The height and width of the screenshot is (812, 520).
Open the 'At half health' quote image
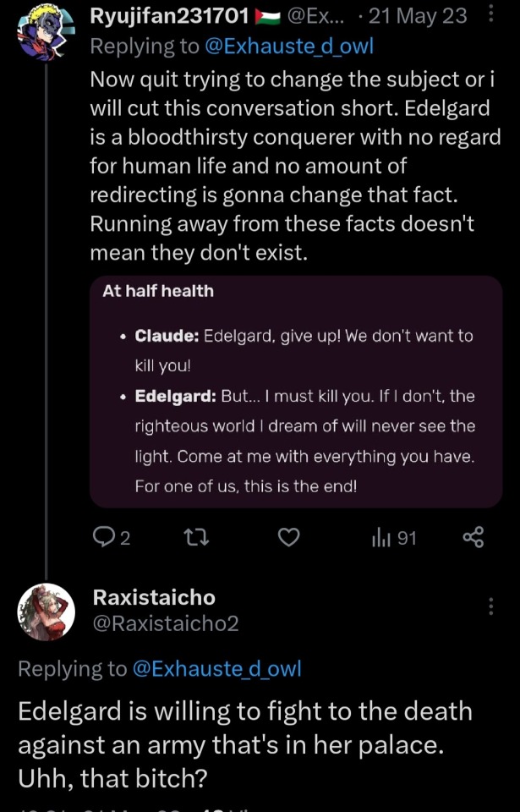[x=295, y=392]
